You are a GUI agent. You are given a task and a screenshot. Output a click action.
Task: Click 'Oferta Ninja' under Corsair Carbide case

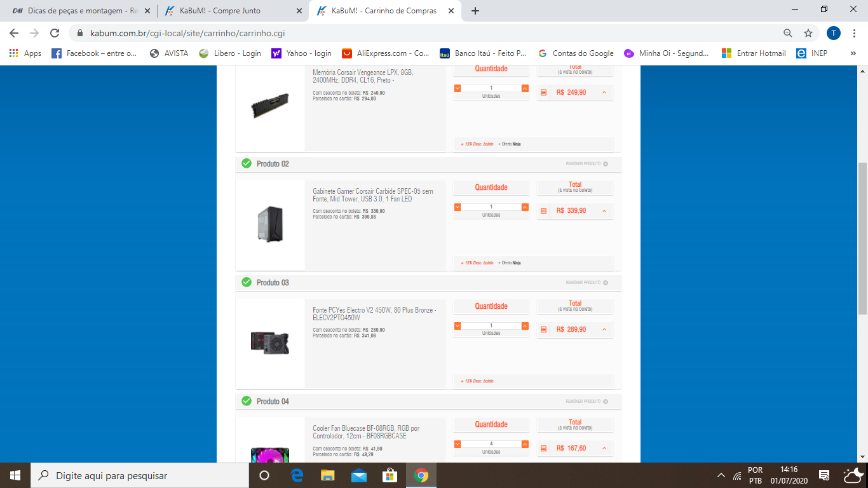tap(509, 262)
